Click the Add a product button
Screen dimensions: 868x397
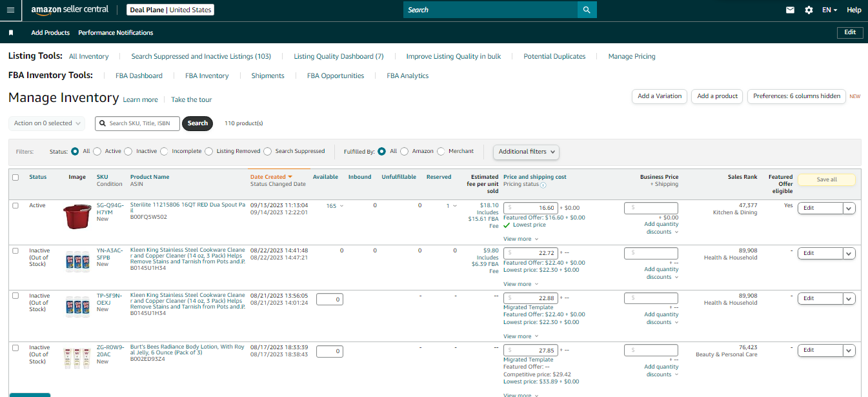pos(717,96)
